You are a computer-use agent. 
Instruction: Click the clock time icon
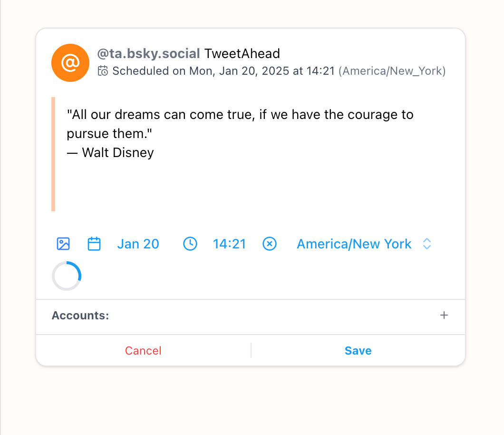(190, 244)
